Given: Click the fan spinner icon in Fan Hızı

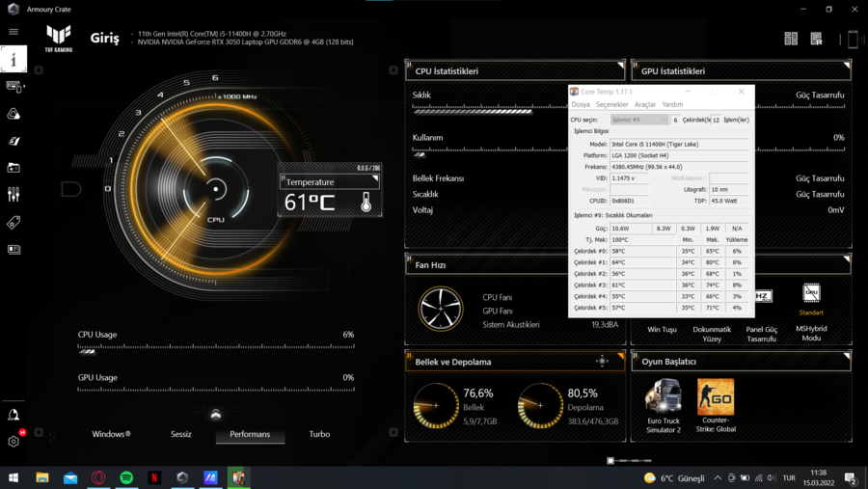Looking at the screenshot, I should [x=441, y=309].
